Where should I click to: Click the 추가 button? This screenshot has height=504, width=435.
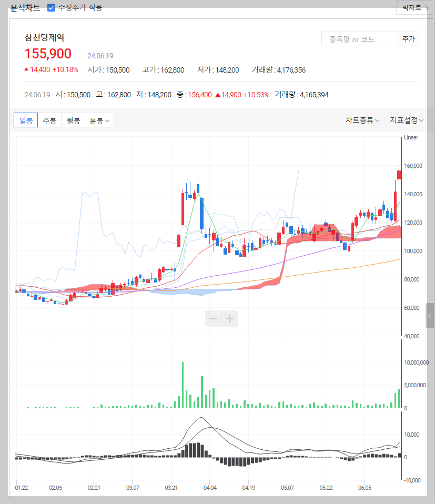408,39
